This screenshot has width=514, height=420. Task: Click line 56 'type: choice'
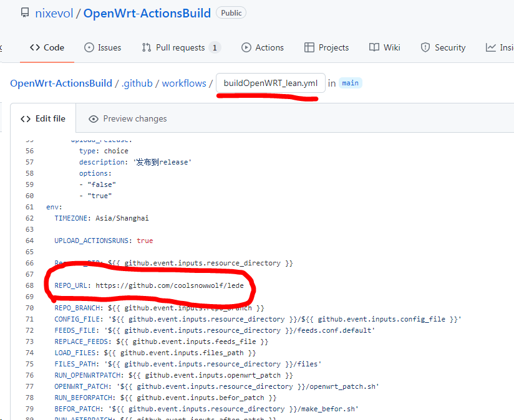pos(104,151)
